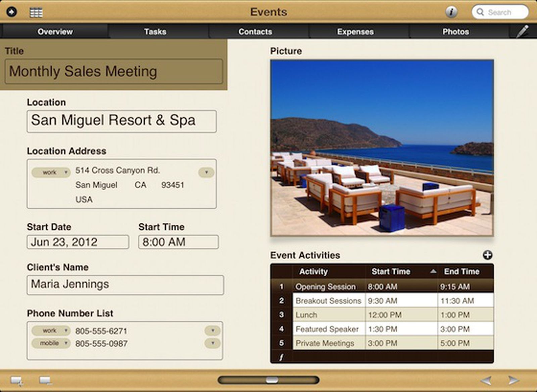
Task: Change the address label from work
Action: click(51, 172)
